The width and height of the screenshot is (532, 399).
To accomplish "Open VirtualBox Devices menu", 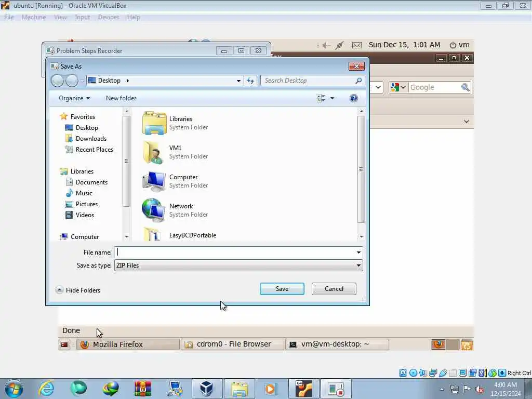I will [x=109, y=17].
